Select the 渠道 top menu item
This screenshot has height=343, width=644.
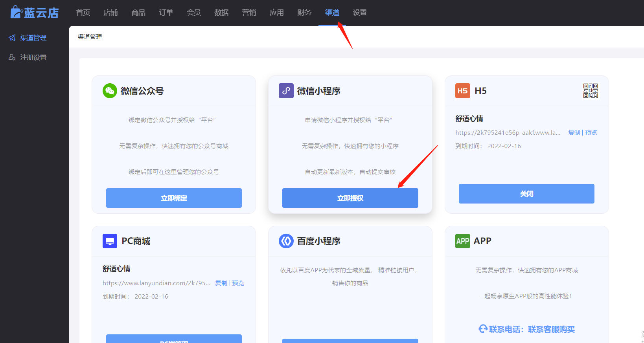pyautogui.click(x=332, y=13)
